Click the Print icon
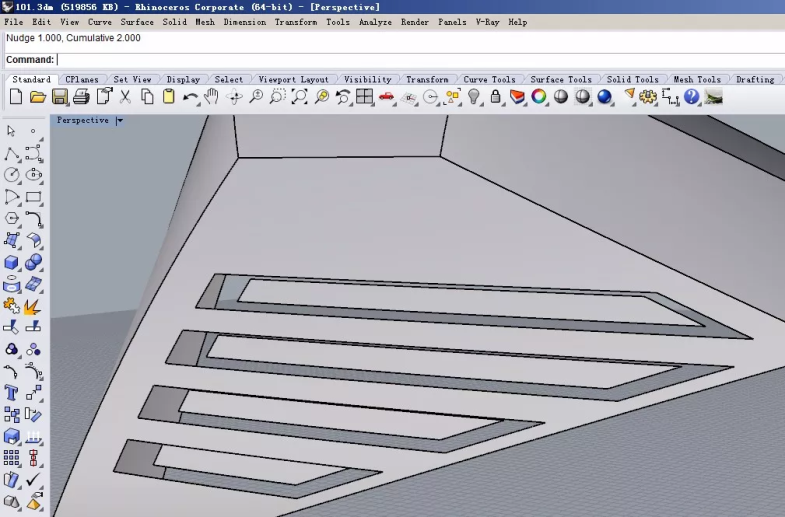The width and height of the screenshot is (785, 517). 81,97
